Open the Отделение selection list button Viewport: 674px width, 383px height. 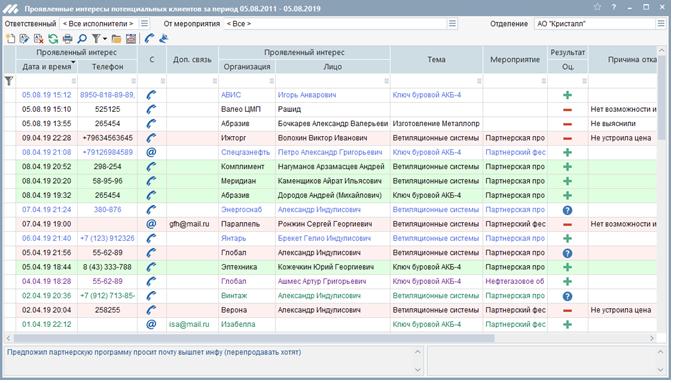pyautogui.click(x=661, y=24)
